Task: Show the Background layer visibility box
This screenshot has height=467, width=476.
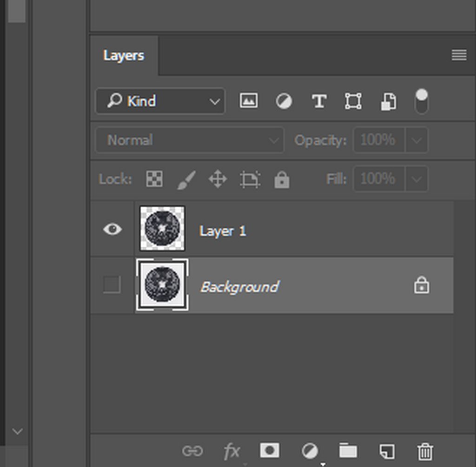Action: point(112,285)
